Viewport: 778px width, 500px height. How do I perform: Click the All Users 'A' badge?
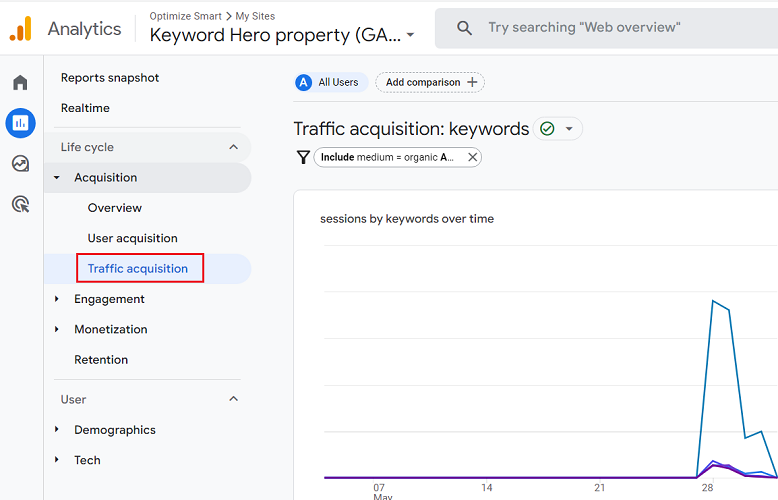304,82
